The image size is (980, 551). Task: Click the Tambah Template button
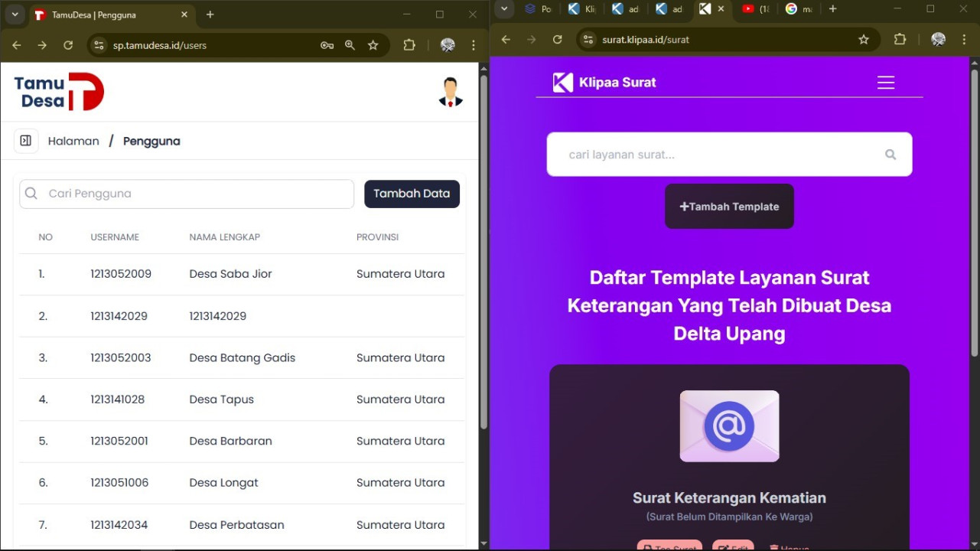coord(729,207)
